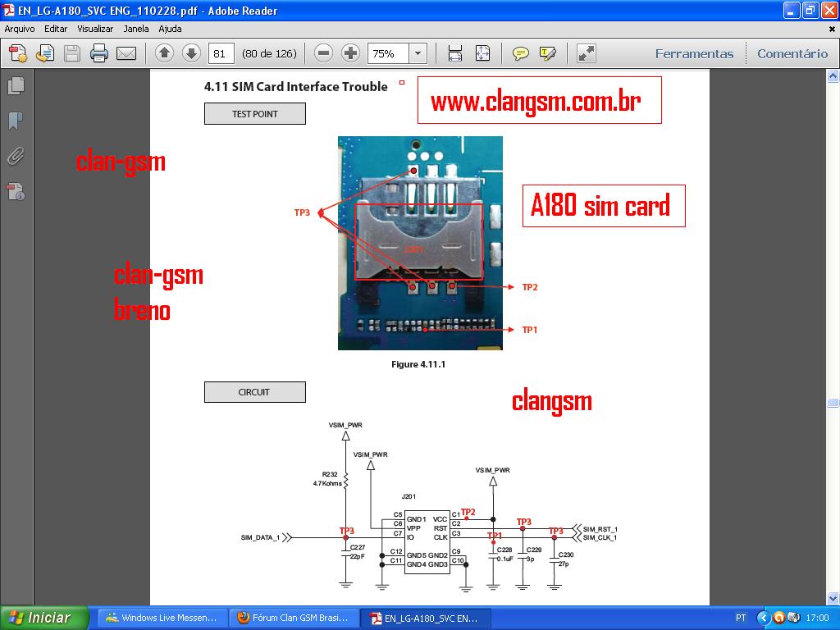Screen dimensions: 840x630
Task: Toggle read mode fullscreen icon
Action: (x=586, y=53)
